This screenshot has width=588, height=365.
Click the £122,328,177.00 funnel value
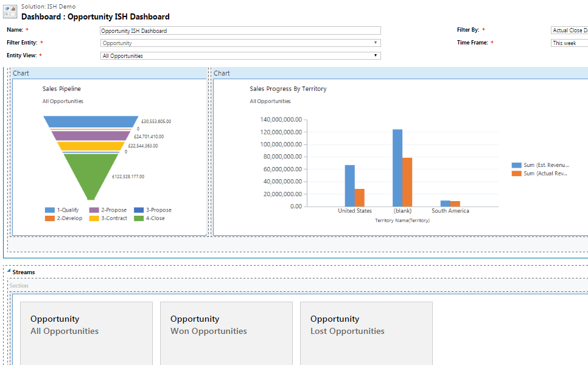128,177
